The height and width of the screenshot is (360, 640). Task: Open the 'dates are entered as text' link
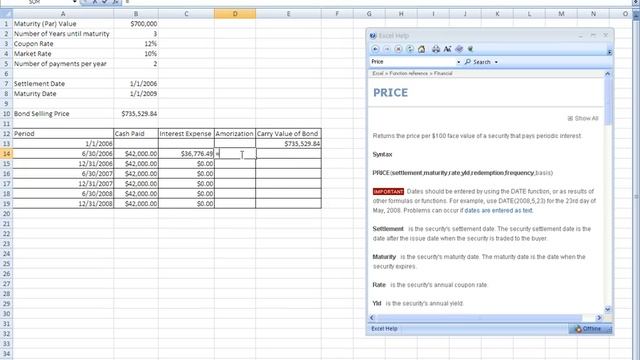(x=498, y=211)
